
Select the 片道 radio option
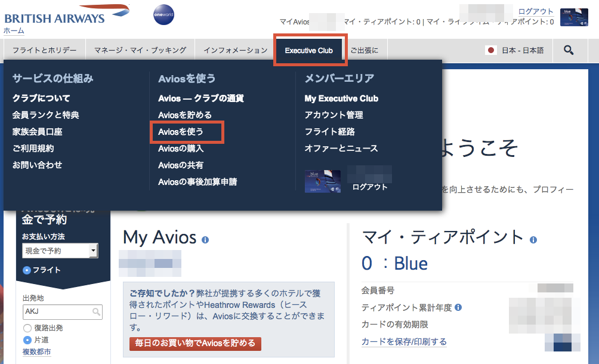point(27,340)
